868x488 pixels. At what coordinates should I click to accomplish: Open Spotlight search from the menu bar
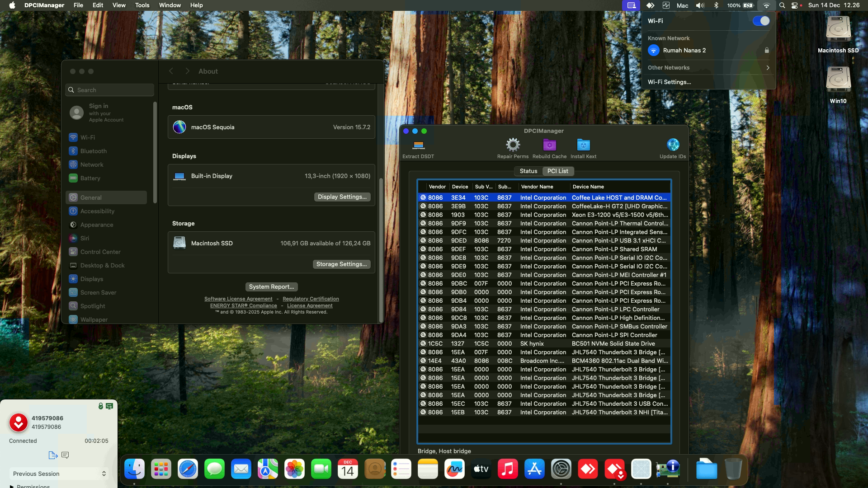pos(782,5)
